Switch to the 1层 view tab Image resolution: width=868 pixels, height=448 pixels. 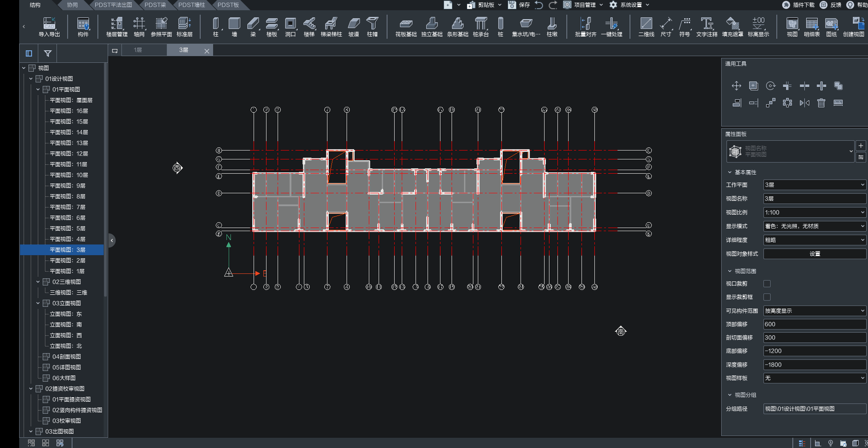tap(138, 50)
